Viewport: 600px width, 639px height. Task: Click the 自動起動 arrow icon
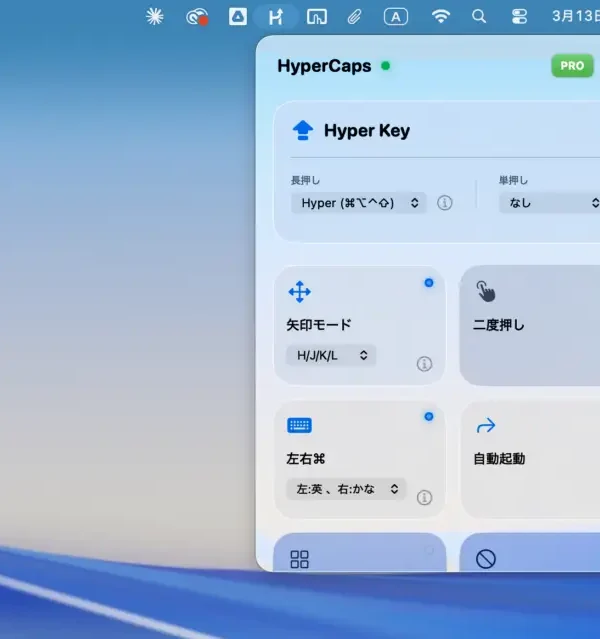(486, 425)
